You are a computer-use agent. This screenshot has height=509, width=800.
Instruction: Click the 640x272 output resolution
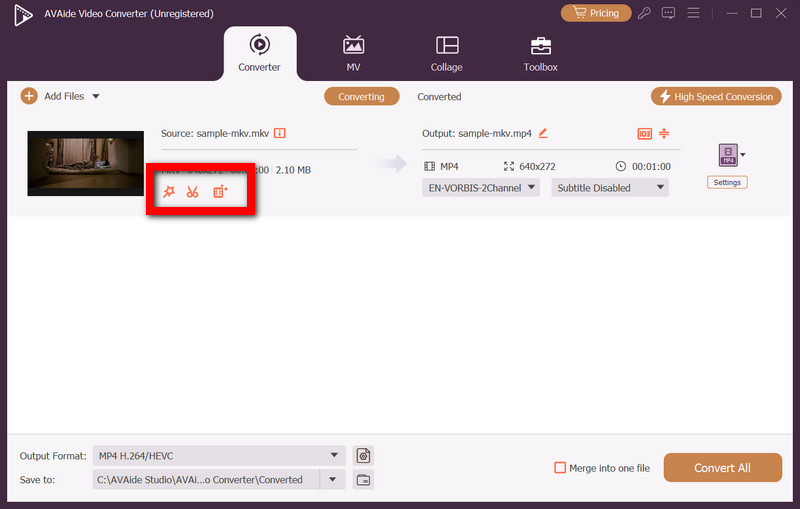(537, 166)
